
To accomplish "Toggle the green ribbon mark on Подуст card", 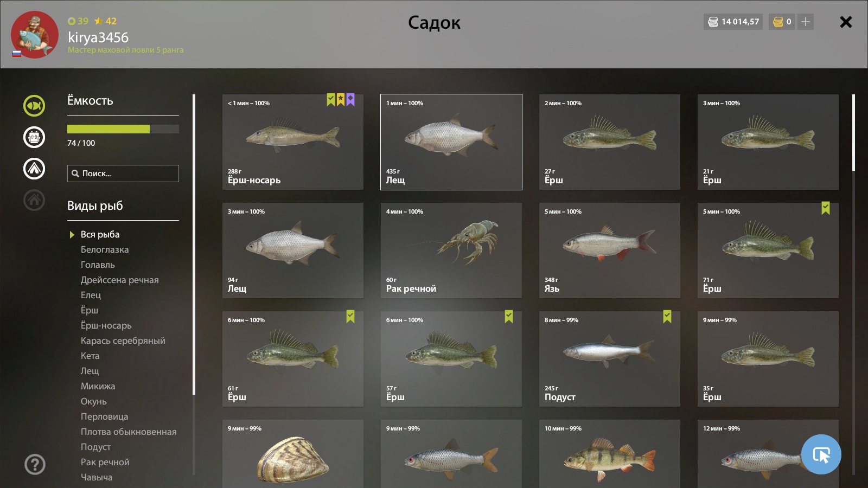I will pos(667,317).
